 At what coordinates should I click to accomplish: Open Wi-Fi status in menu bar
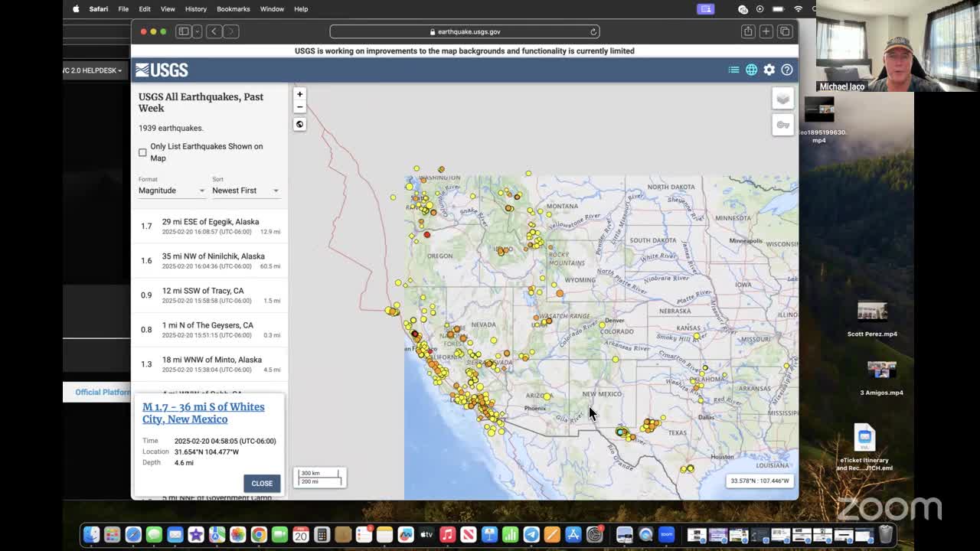(x=798, y=9)
